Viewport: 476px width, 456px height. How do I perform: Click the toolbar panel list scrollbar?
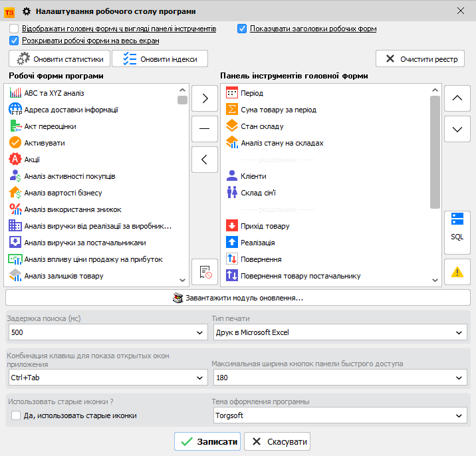point(435,153)
